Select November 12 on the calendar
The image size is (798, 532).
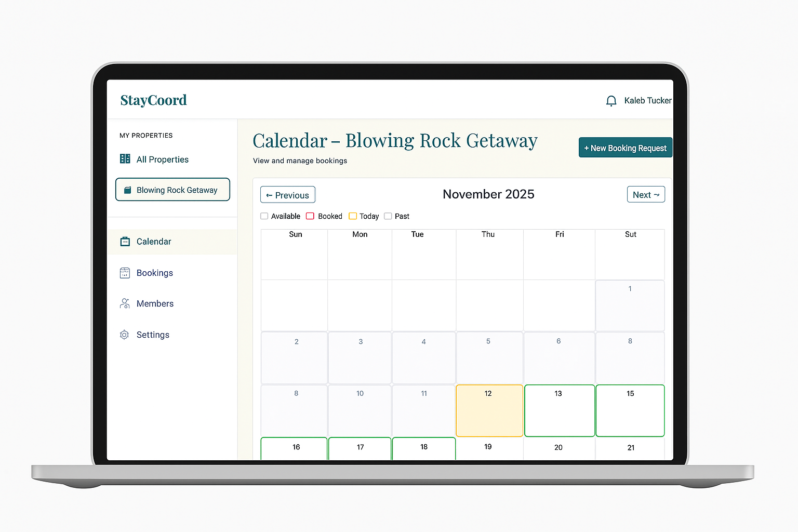coord(489,410)
